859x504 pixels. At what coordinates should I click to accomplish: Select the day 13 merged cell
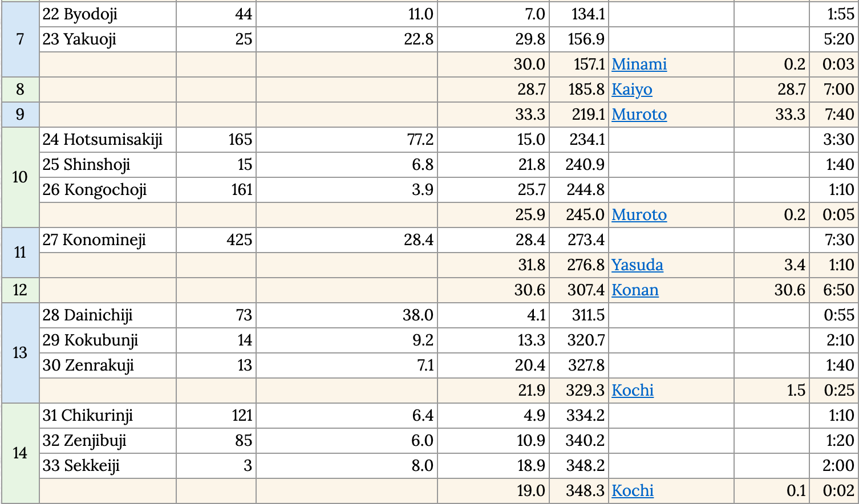[20, 353]
